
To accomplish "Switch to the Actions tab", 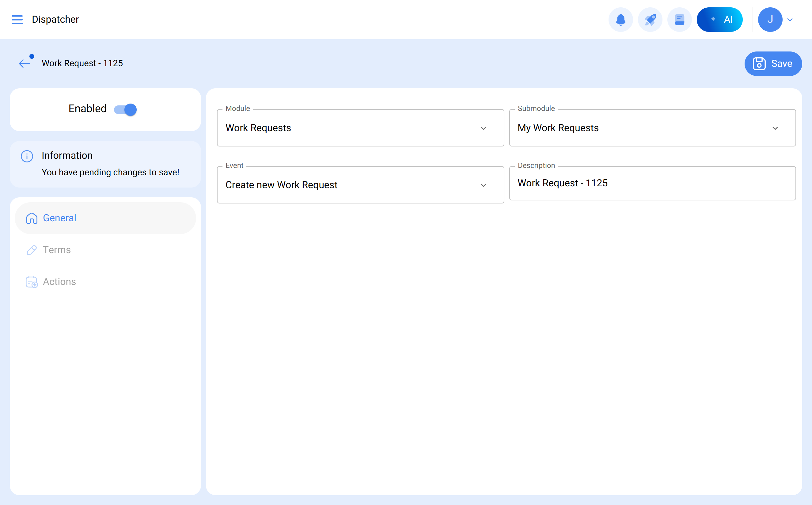I will (59, 282).
